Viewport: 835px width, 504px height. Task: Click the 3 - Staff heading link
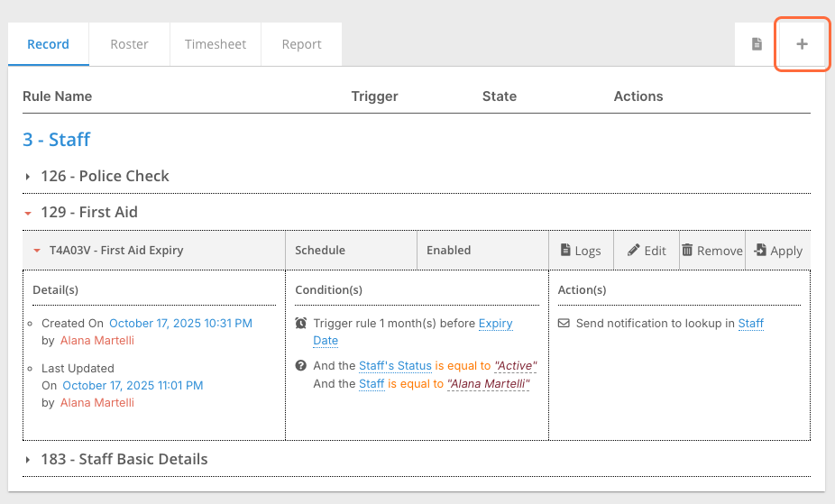57,140
